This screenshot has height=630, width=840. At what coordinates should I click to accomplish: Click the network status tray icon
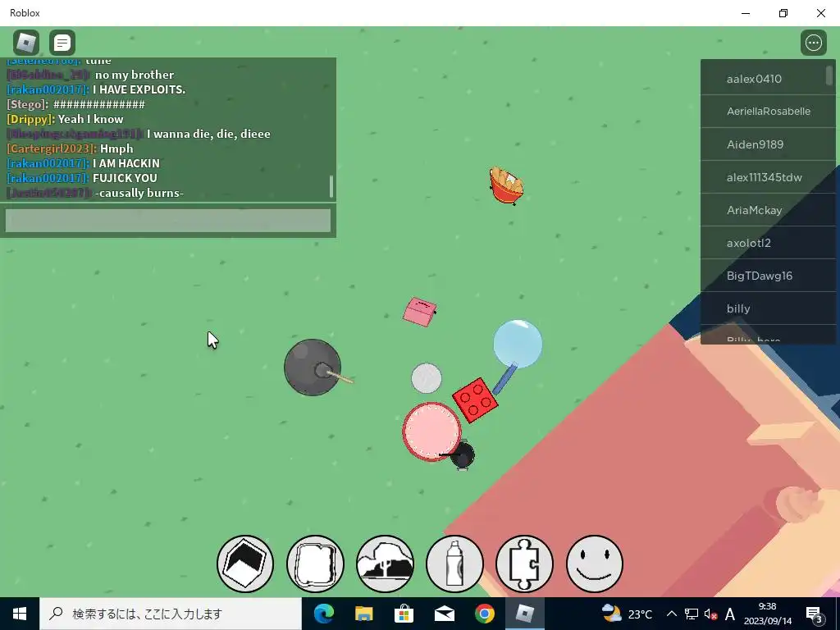(692, 614)
